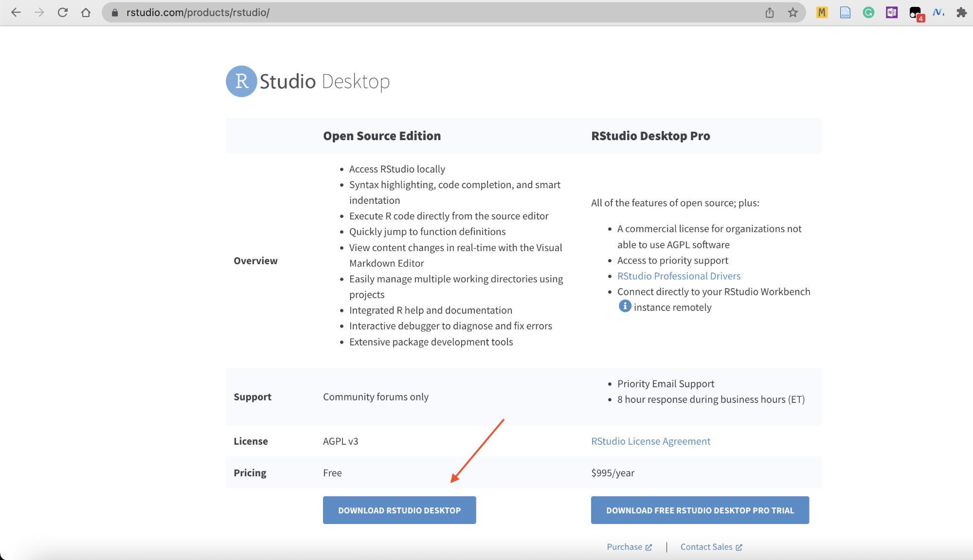Click the '$995/year' pricing value
Screen dimensions: 973x560
click(x=613, y=472)
